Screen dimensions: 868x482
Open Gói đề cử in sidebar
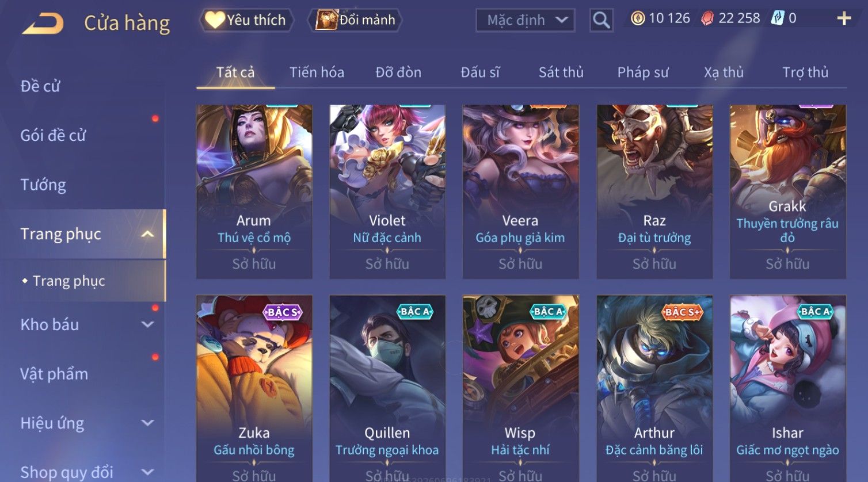(53, 135)
